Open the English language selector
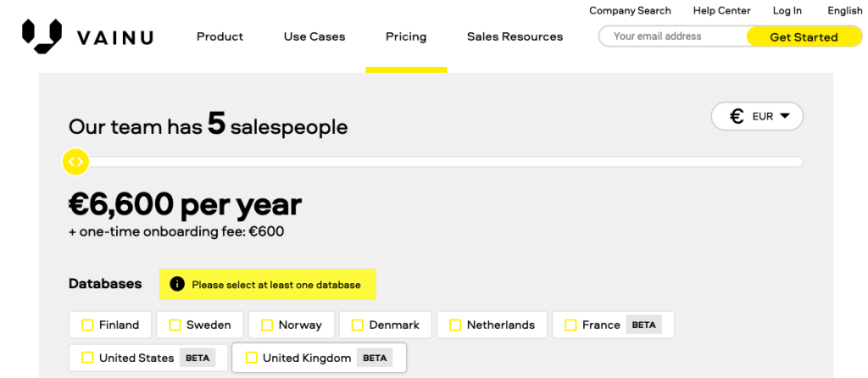 pyautogui.click(x=845, y=10)
